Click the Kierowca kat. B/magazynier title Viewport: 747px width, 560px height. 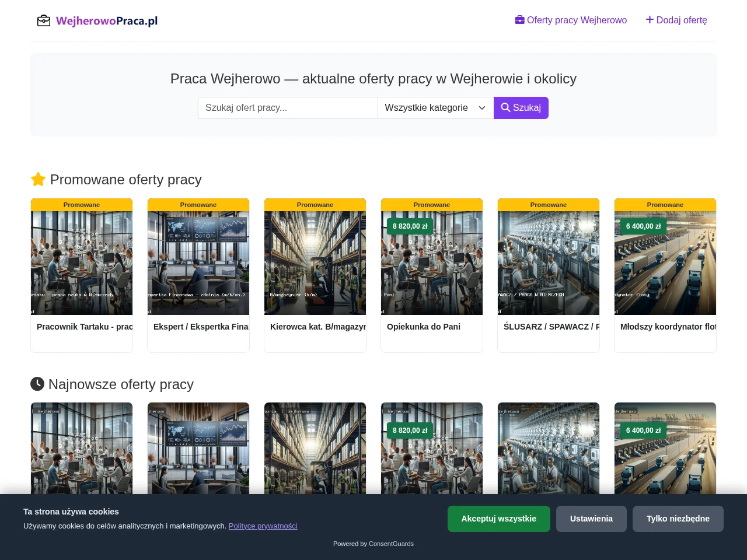point(318,327)
